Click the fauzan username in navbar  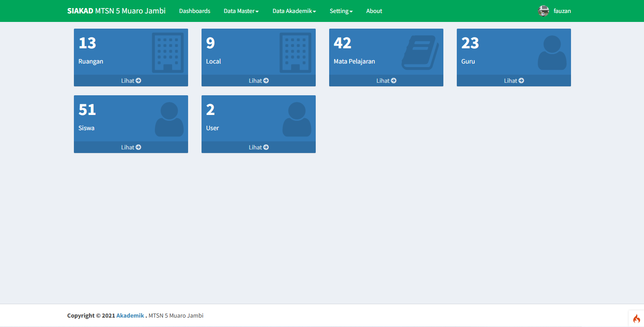[562, 11]
